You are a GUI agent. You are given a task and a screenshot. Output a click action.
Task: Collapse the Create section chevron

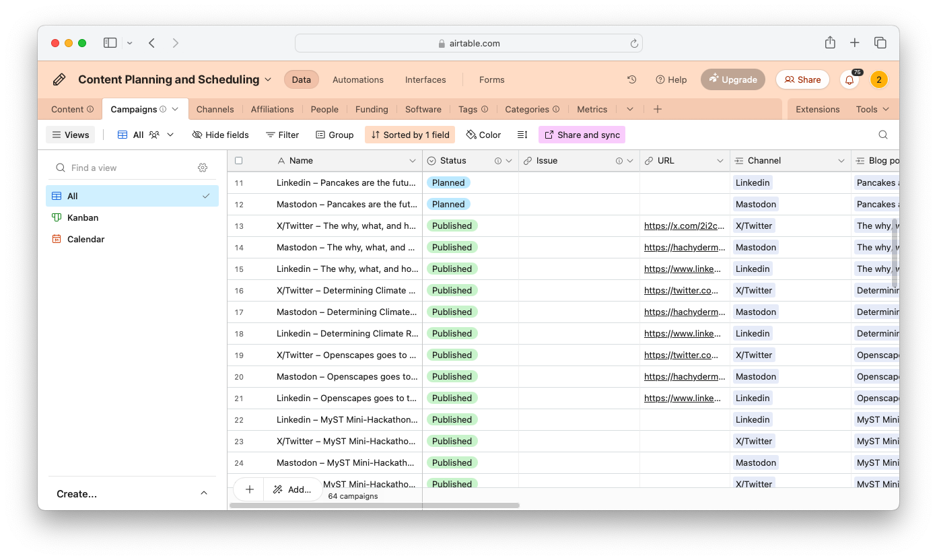pos(204,493)
